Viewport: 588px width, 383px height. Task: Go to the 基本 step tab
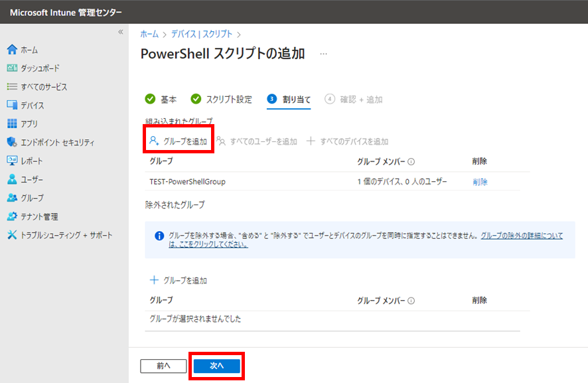pos(161,99)
